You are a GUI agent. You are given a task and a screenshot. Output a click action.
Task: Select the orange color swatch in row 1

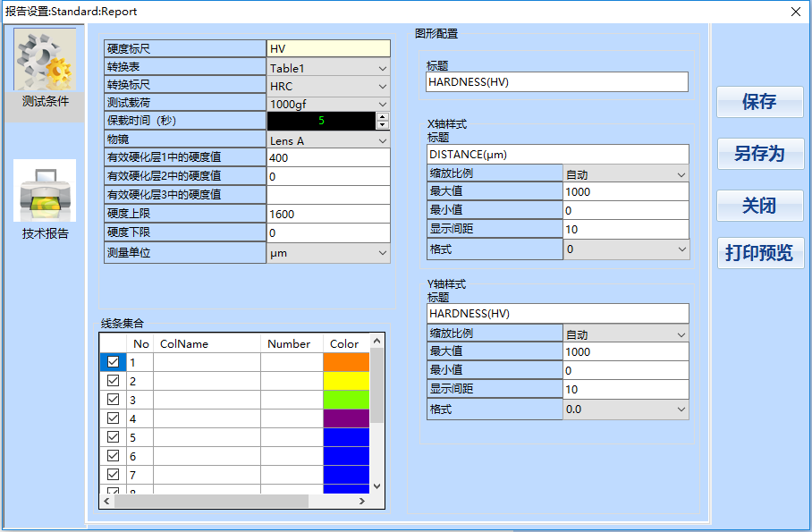pyautogui.click(x=345, y=362)
